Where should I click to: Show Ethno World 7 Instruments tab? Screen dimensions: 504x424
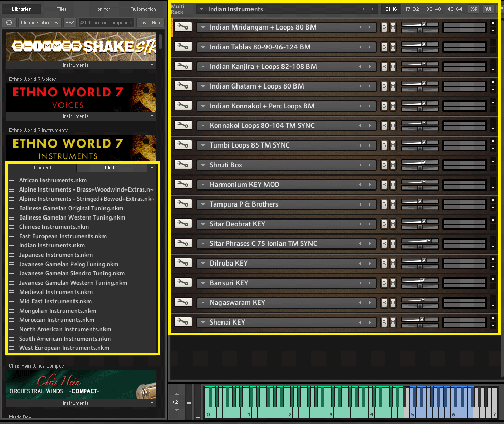pyautogui.click(x=40, y=167)
